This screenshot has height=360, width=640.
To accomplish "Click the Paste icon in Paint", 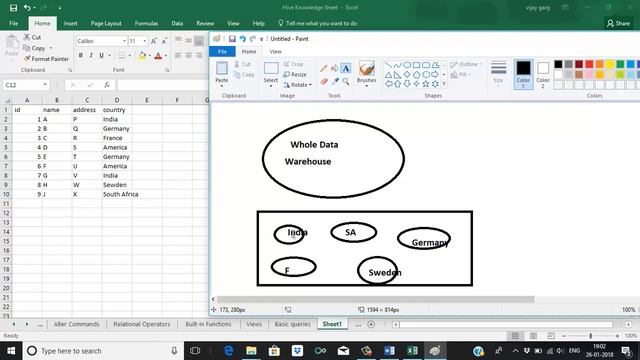I will 222,68.
